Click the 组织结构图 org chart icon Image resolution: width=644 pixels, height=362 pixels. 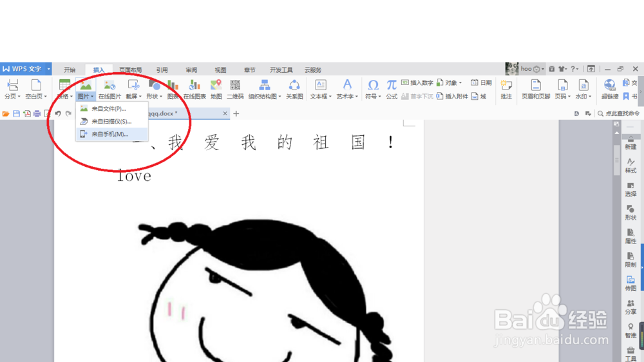point(265,86)
